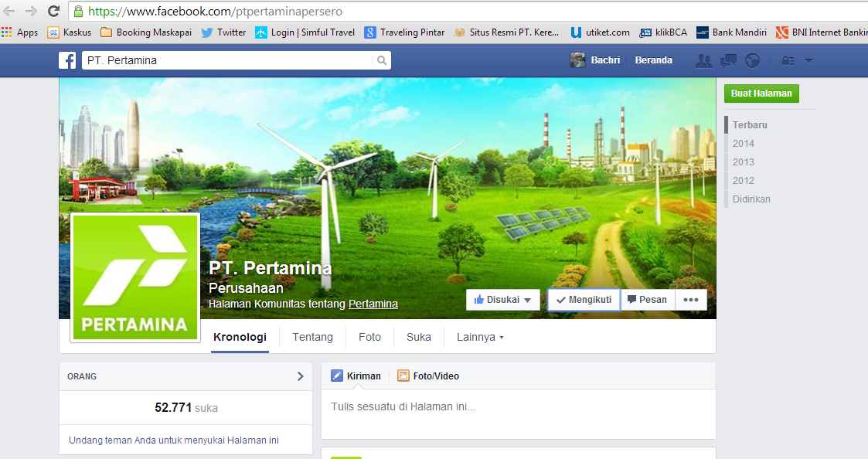The width and height of the screenshot is (868, 459).
Task: Open the Apps bookmarks grid
Action: [x=20, y=32]
